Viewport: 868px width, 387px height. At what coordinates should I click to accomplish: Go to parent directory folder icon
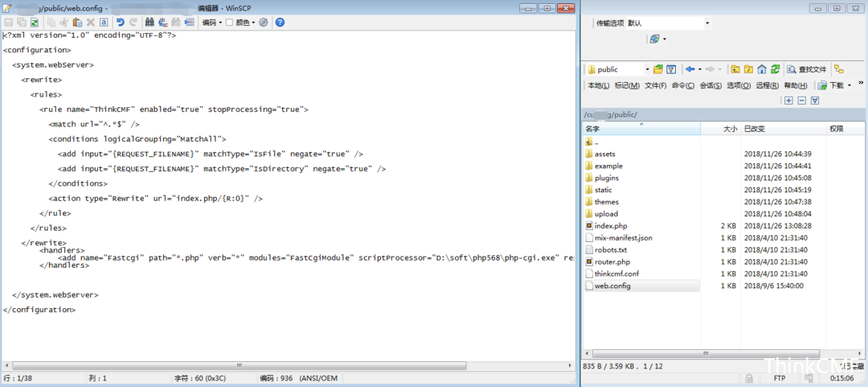tap(735, 69)
